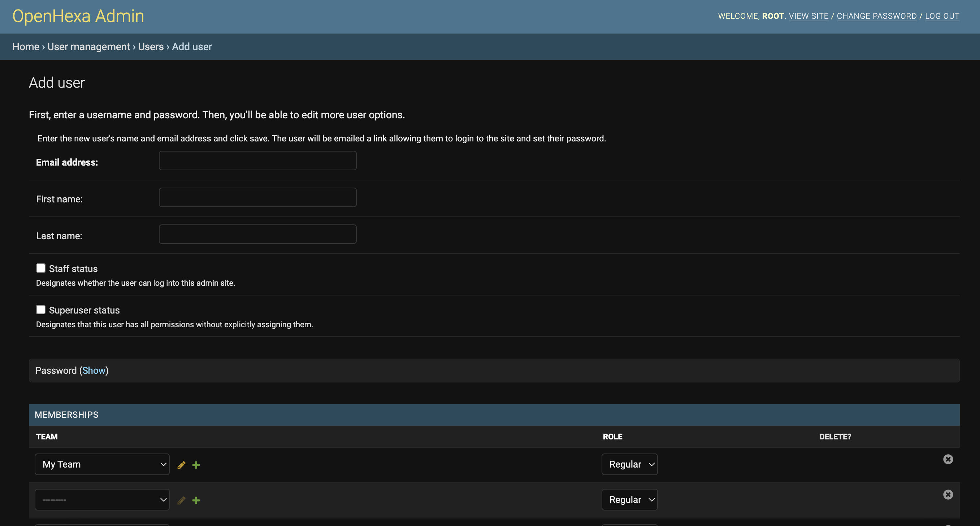Click the Add user page heading
980x526 pixels.
(57, 83)
